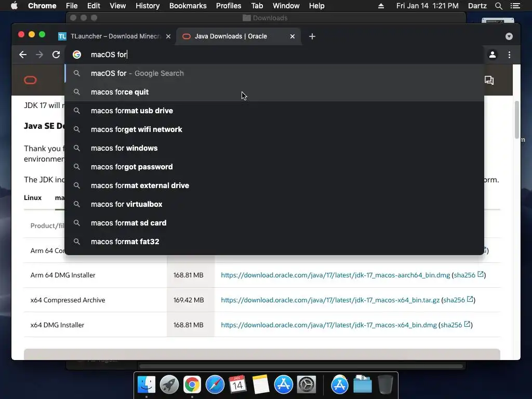This screenshot has height=399, width=532.
Task: Open the Profiles menu
Action: [x=229, y=6]
